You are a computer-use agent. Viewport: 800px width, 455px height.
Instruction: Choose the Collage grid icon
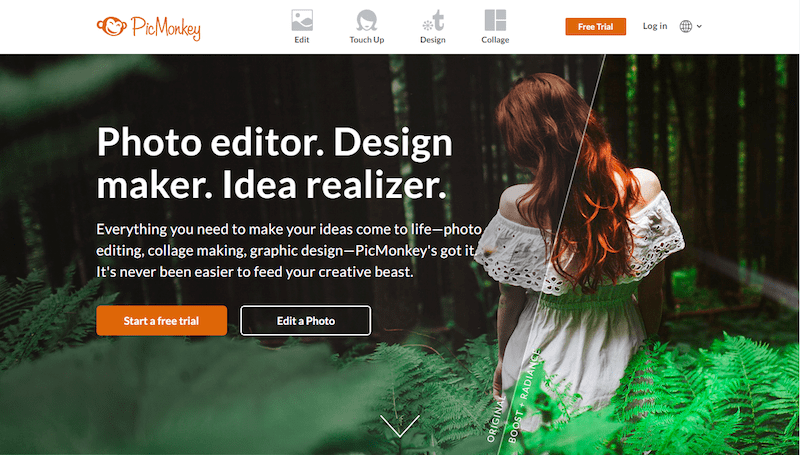click(x=495, y=20)
